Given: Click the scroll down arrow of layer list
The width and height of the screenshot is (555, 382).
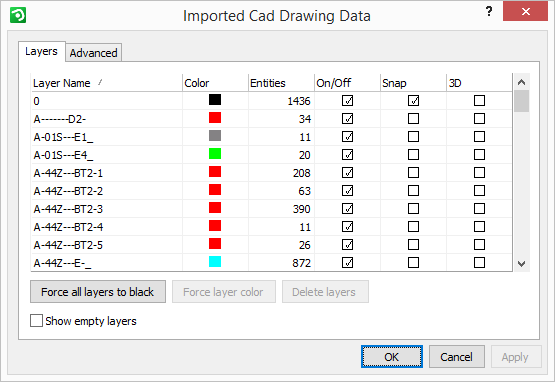Looking at the screenshot, I should [x=521, y=263].
